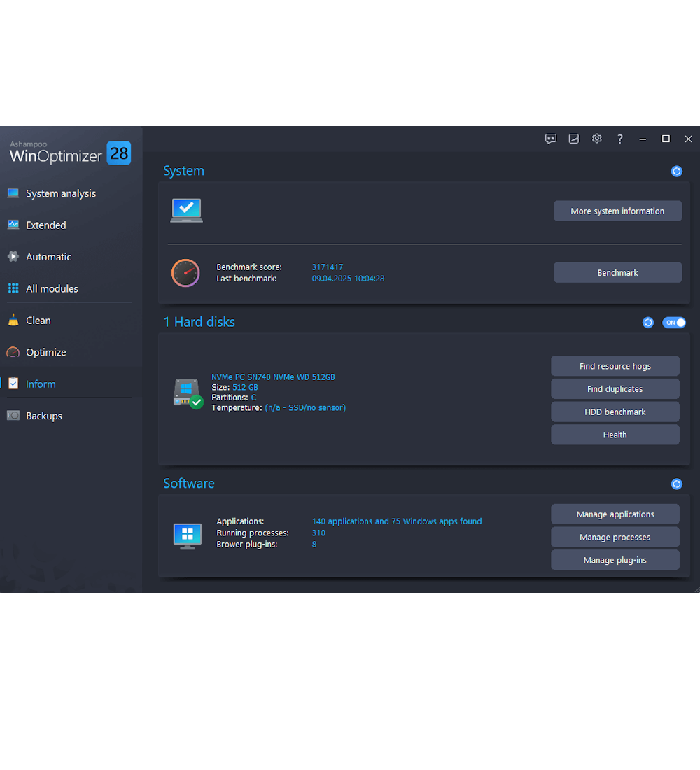The image size is (700, 770).
Task: Refresh the Hard disks section
Action: tap(648, 323)
